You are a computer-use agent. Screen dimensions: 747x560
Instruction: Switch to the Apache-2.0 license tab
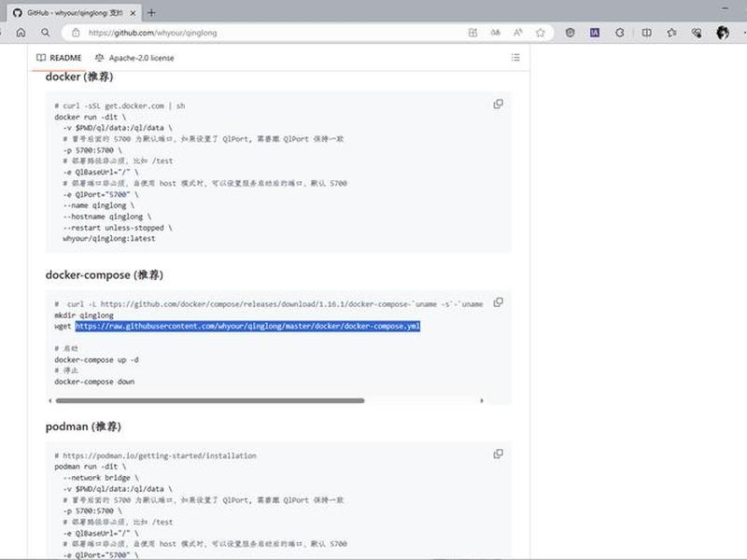click(134, 58)
